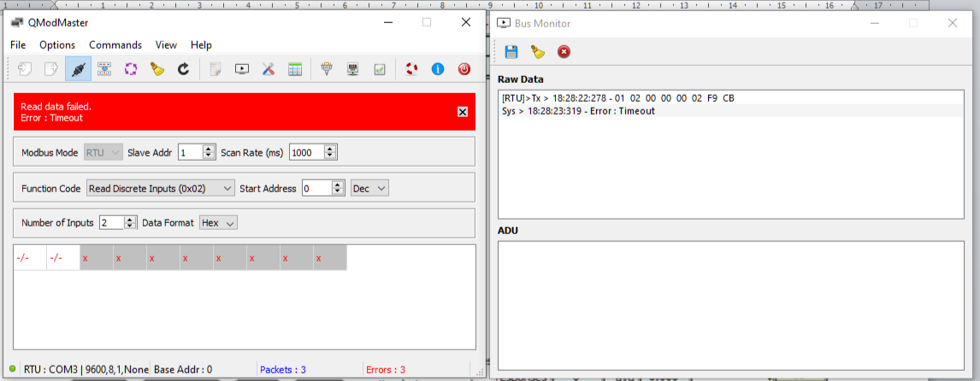Toggle the Connect plug icon in toolbar
The width and height of the screenshot is (980, 381).
[x=78, y=69]
